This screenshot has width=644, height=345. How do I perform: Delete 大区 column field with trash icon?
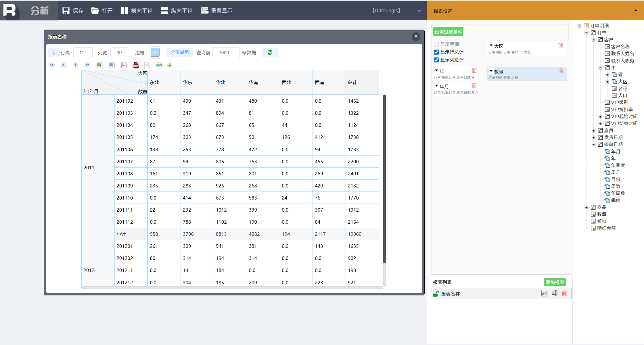point(560,45)
